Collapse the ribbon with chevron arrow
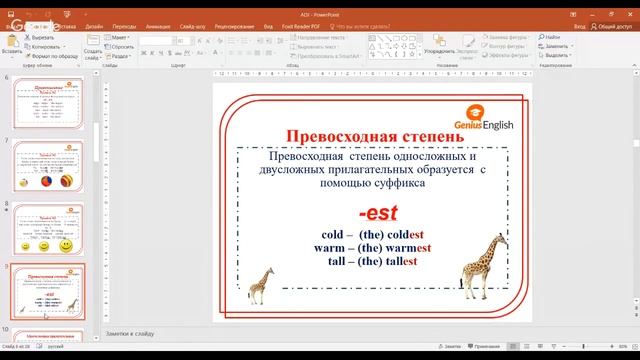This screenshot has height=360, width=640. click(x=634, y=65)
